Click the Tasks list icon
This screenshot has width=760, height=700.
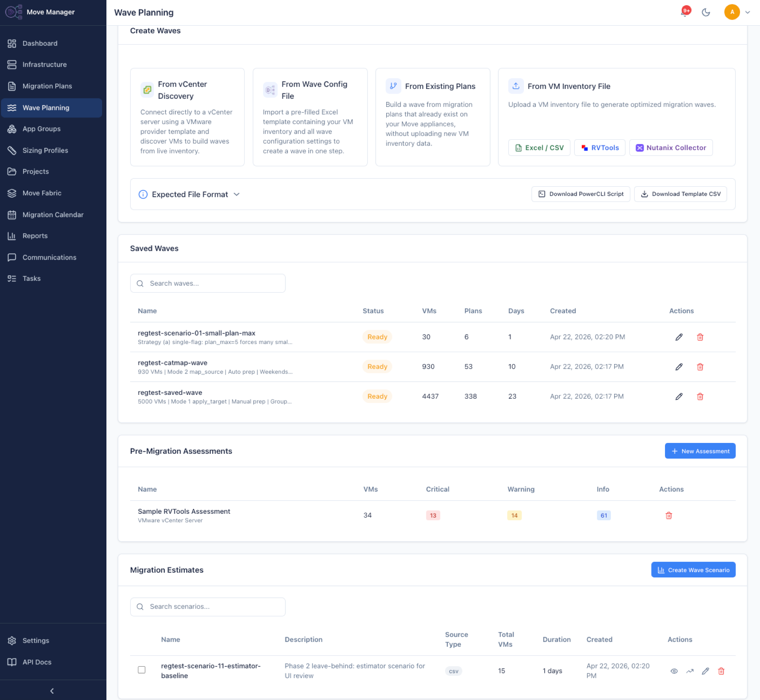tap(12, 278)
